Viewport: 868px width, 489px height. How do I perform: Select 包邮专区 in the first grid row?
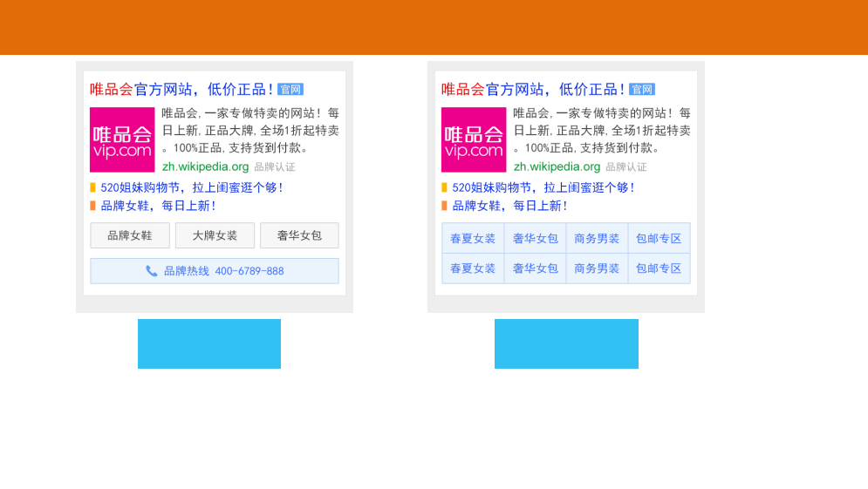click(x=659, y=239)
